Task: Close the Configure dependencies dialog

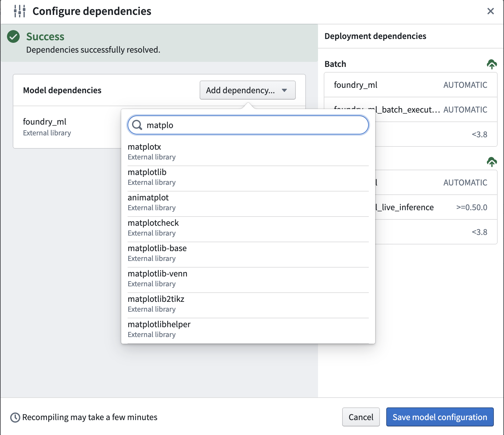Action: tap(490, 11)
